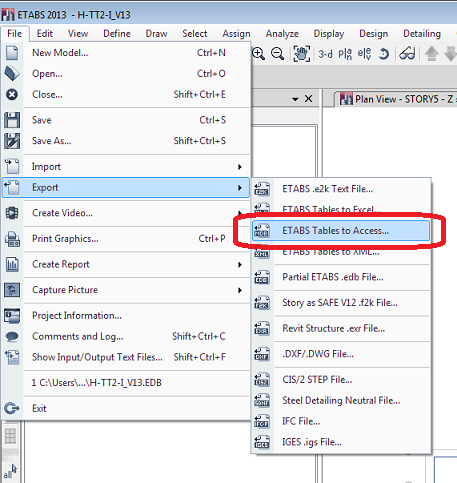
Task: Open the Design menu
Action: (x=374, y=34)
